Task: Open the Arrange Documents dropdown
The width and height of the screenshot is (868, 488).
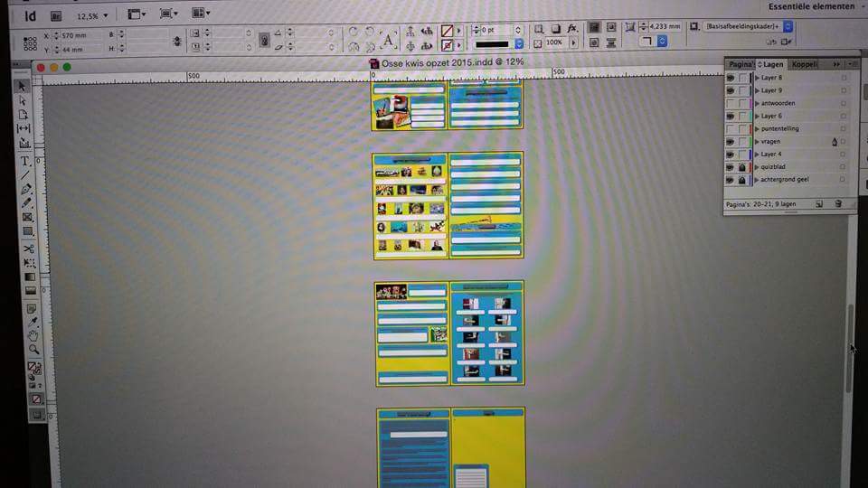Action: (201, 13)
